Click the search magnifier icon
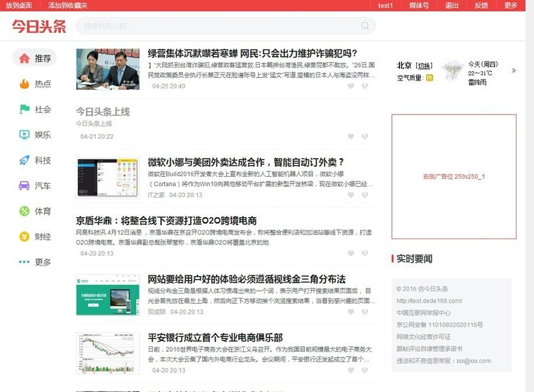This screenshot has width=534, height=392. [364, 26]
